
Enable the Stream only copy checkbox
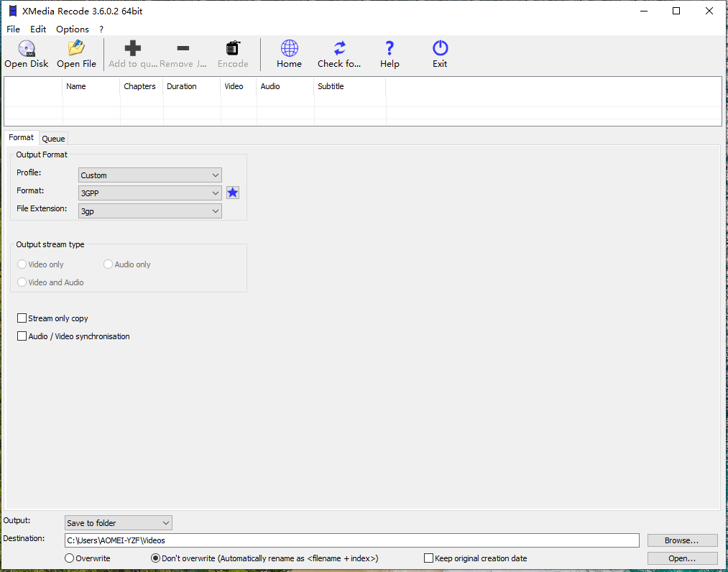pos(22,318)
